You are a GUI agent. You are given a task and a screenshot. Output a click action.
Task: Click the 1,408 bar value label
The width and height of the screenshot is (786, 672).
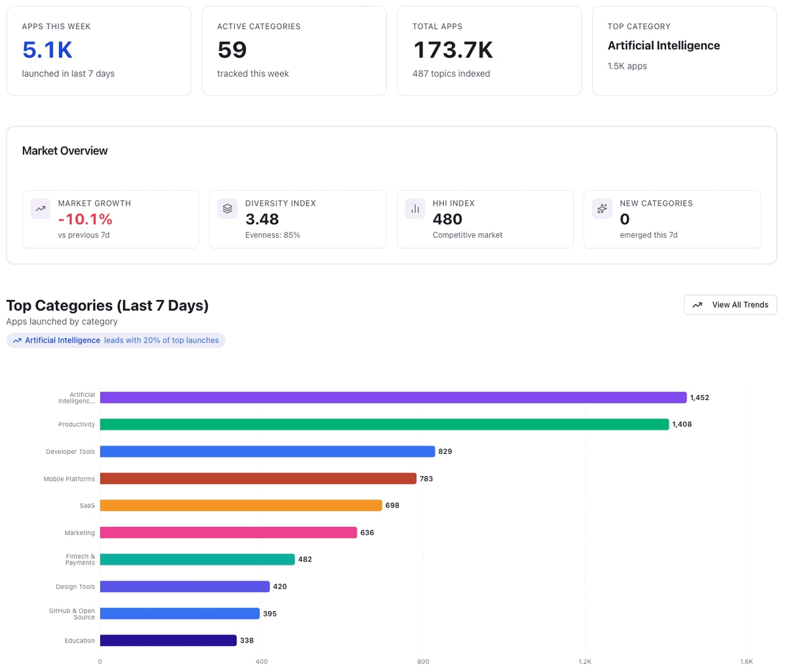682,424
